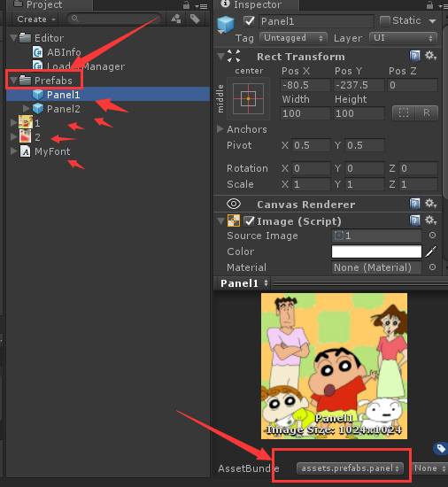The width and height of the screenshot is (448, 487).
Task: Click the search by type icon
Action: (176, 19)
